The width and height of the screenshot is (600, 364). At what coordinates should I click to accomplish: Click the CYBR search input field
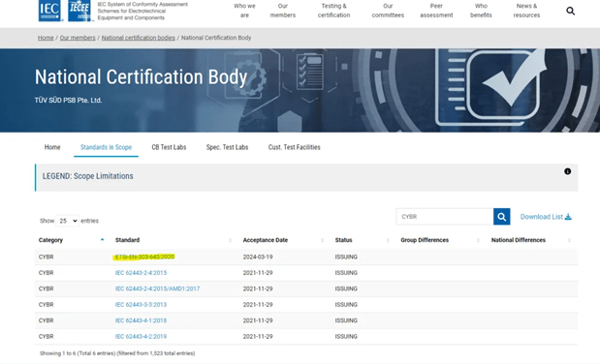[445, 217]
